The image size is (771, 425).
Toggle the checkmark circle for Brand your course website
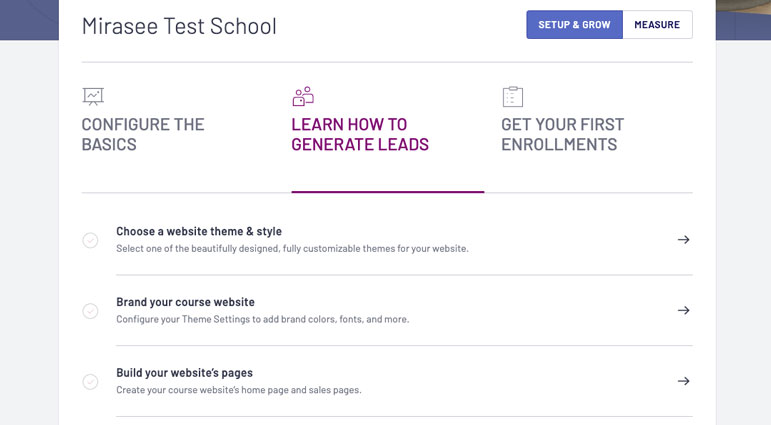[90, 311]
